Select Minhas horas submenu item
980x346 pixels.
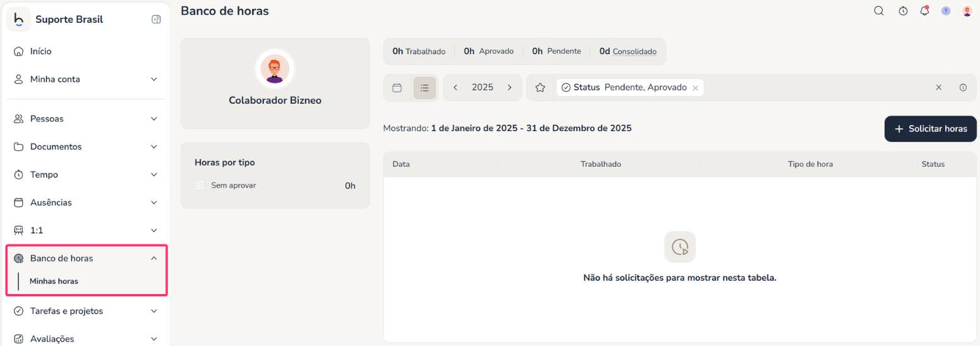[x=54, y=281]
